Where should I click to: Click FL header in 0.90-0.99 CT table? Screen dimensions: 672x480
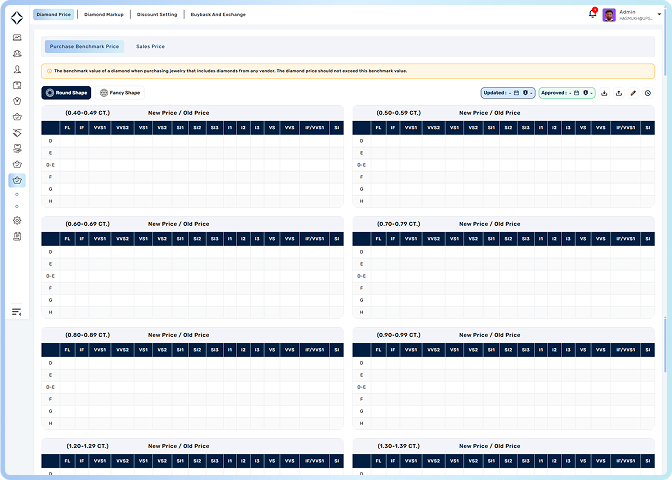pos(378,350)
